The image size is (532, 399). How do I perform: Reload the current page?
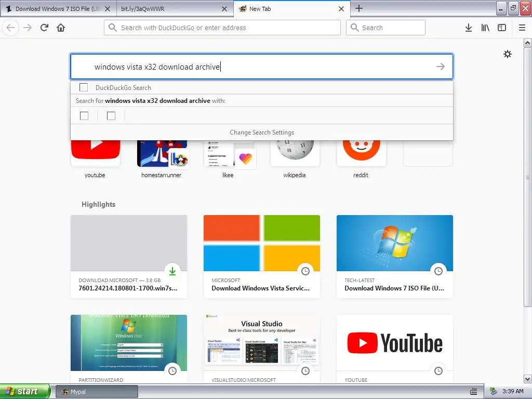pyautogui.click(x=44, y=28)
